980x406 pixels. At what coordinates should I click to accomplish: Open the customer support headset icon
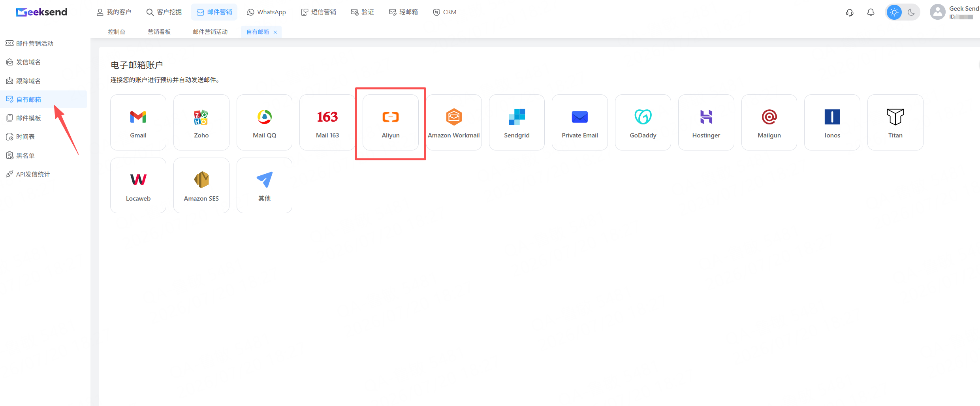(x=850, y=12)
